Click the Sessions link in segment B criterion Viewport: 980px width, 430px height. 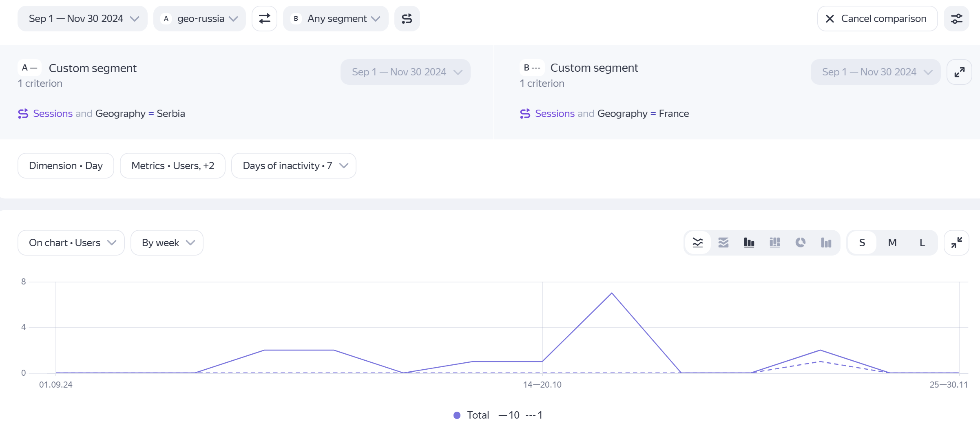(x=554, y=114)
